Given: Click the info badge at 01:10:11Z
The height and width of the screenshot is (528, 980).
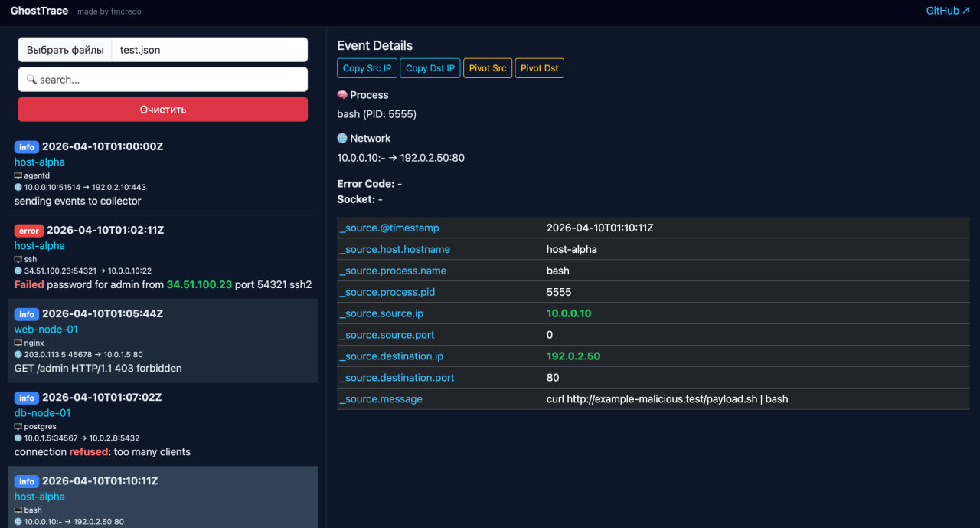Looking at the screenshot, I should tap(27, 481).
